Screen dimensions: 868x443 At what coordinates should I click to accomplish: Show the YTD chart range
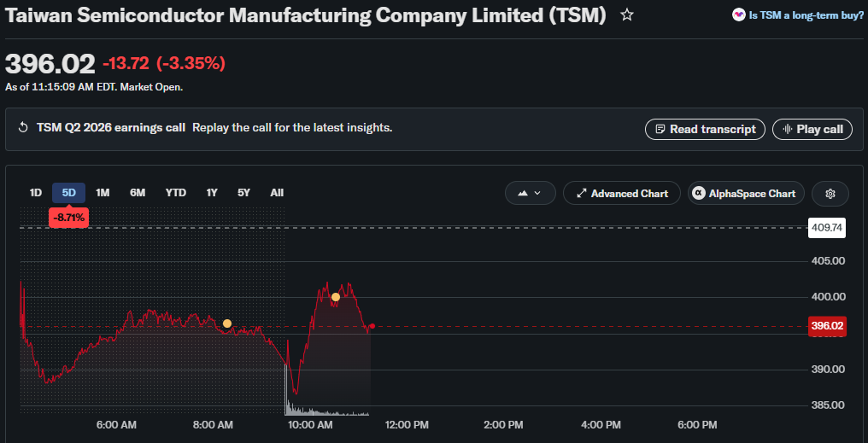click(x=175, y=193)
